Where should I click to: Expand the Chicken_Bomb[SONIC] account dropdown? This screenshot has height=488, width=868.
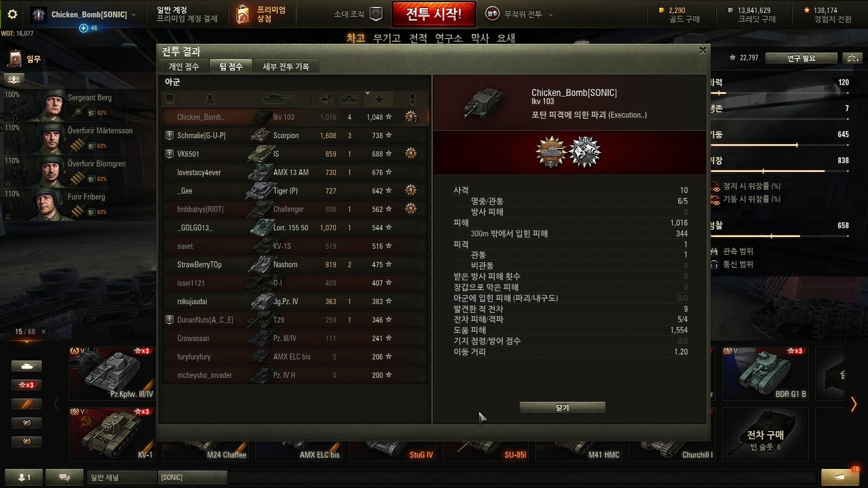(134, 15)
